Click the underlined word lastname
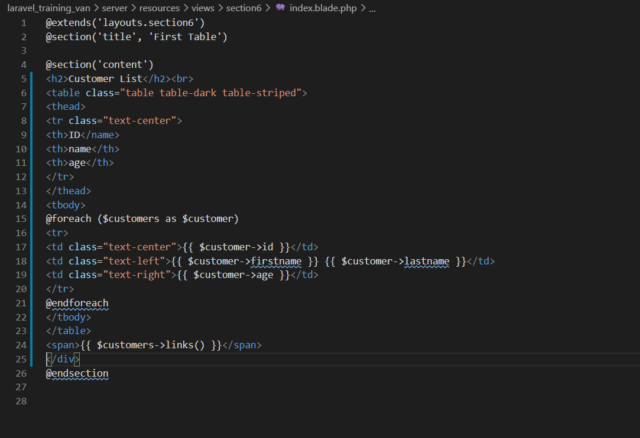The height and width of the screenshot is (438, 640). pos(427,261)
